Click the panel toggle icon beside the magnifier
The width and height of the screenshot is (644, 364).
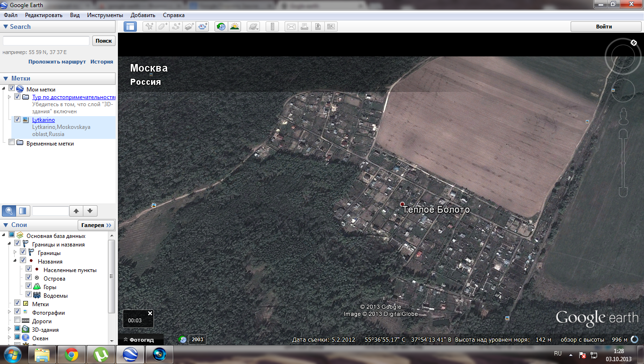(x=23, y=211)
